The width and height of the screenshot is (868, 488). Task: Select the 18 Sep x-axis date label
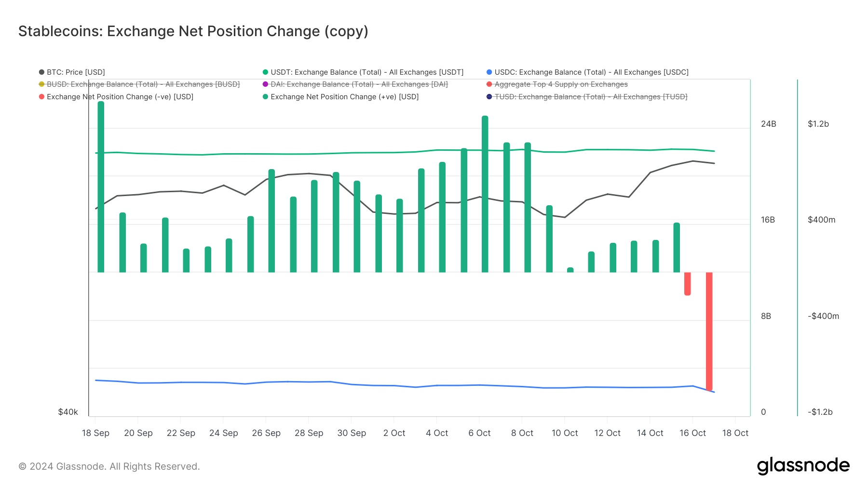[x=95, y=433]
